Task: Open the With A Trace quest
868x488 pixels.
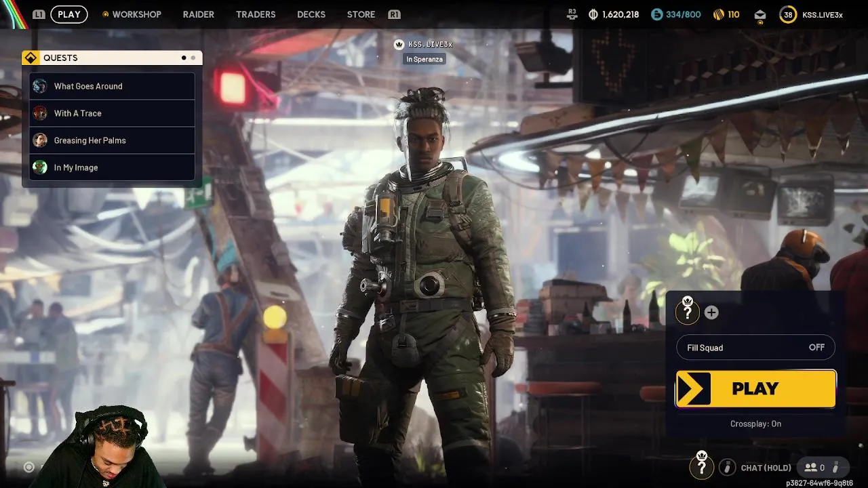Action: point(113,113)
